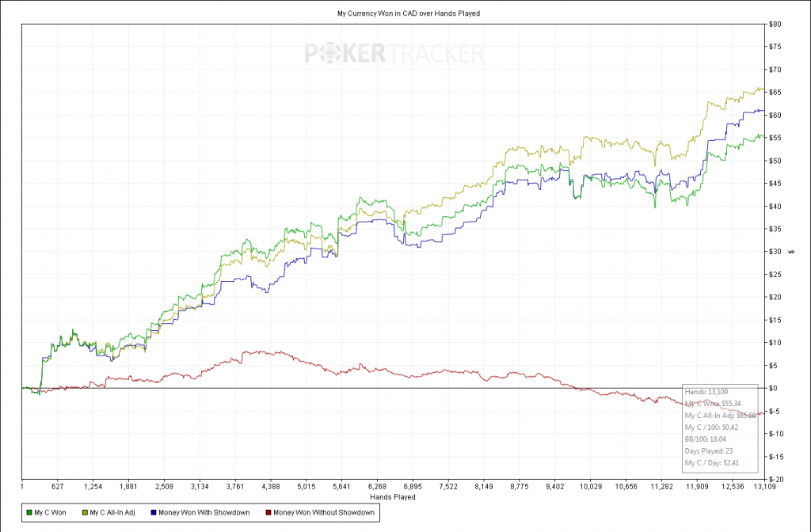The width and height of the screenshot is (811, 532).
Task: Click the red Money Won Without Showdown swatch
Action: click(x=268, y=513)
